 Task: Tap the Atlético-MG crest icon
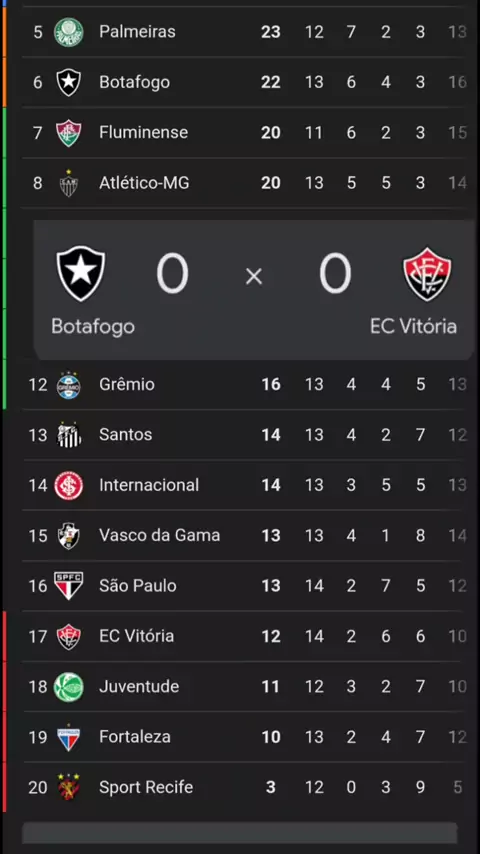[x=69, y=183]
